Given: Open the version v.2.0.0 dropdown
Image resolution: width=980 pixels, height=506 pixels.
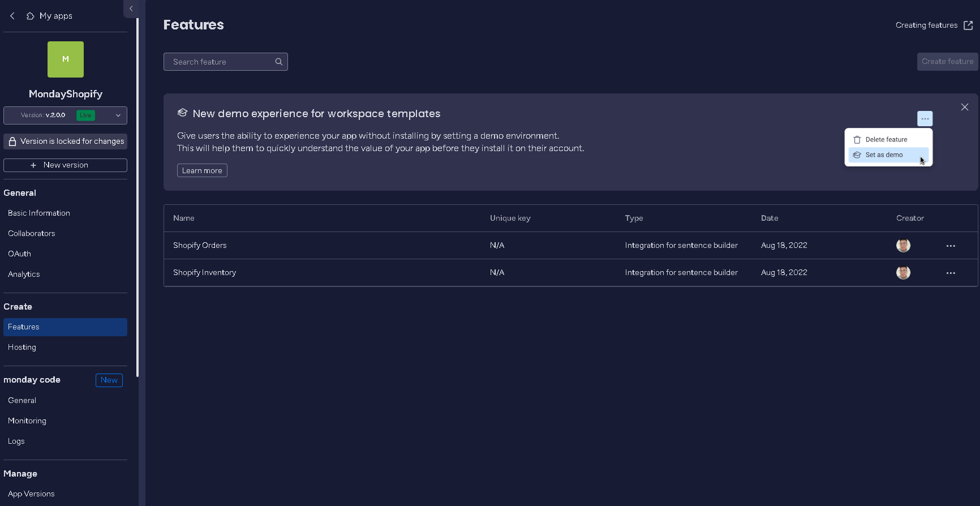Looking at the screenshot, I should (65, 115).
